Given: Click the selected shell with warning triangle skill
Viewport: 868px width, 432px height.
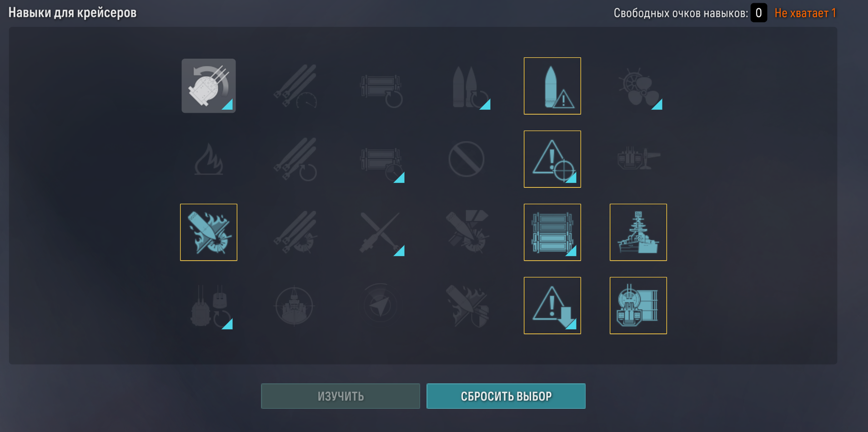Looking at the screenshot, I should pos(552,86).
